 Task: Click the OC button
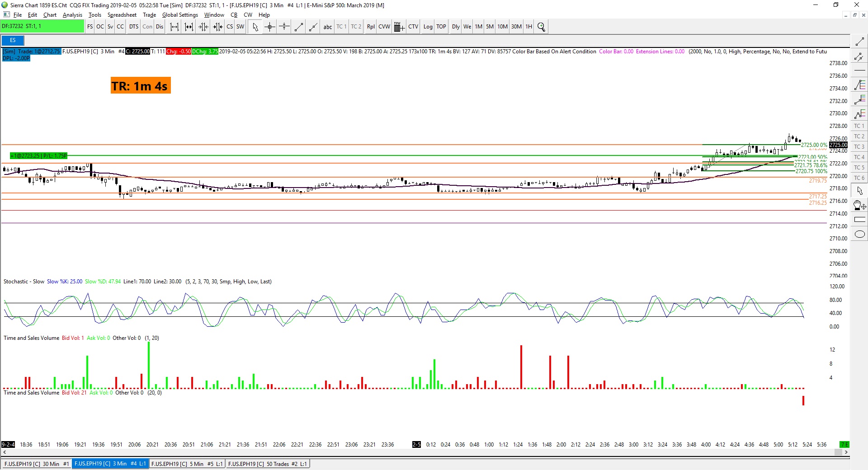(100, 27)
